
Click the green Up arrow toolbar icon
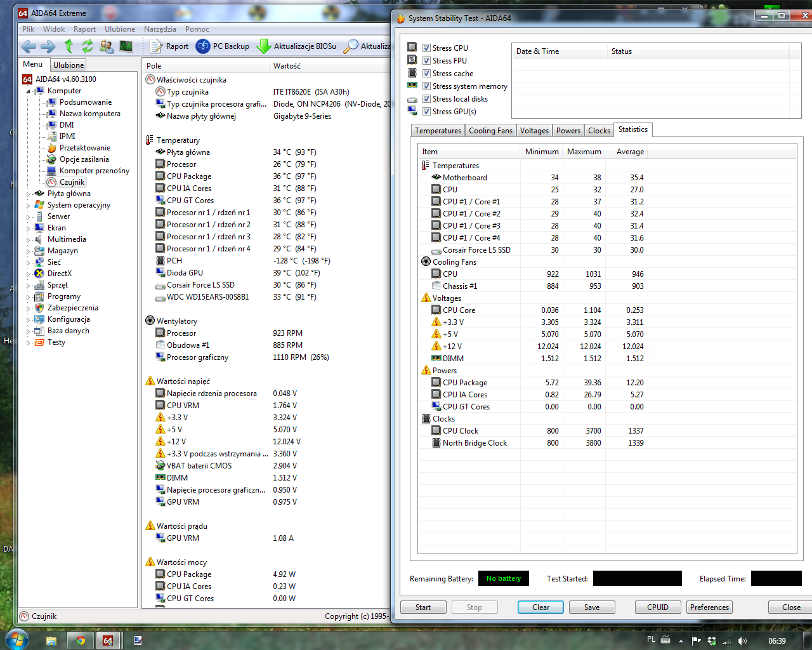pyautogui.click(x=69, y=46)
